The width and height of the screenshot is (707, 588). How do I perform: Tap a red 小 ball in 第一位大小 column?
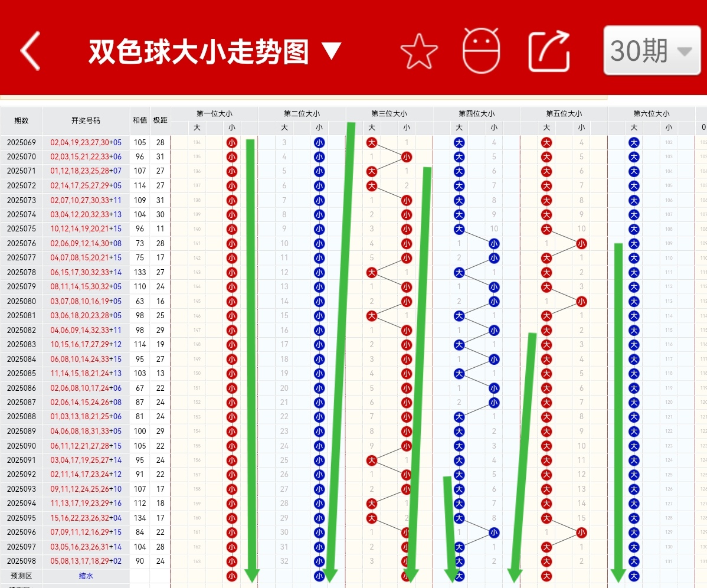coord(232,142)
